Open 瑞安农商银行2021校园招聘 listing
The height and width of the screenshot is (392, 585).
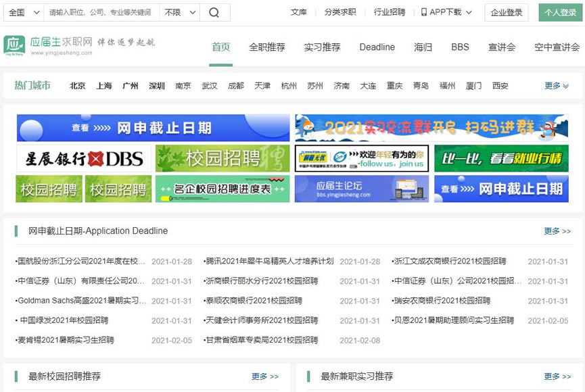[441, 301]
